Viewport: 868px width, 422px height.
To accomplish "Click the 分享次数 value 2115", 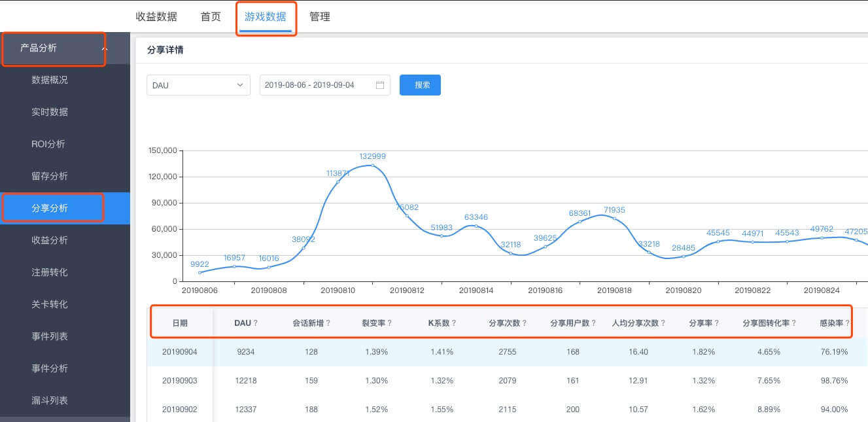I will (x=507, y=410).
